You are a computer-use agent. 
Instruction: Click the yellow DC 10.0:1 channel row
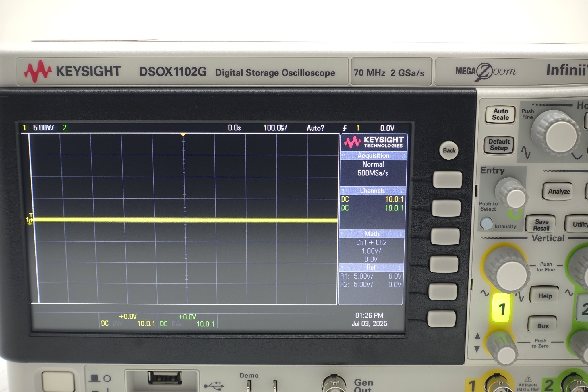pos(372,199)
